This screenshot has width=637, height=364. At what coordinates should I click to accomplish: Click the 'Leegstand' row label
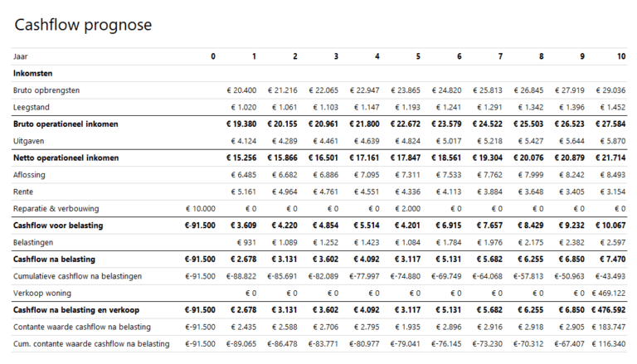point(32,107)
